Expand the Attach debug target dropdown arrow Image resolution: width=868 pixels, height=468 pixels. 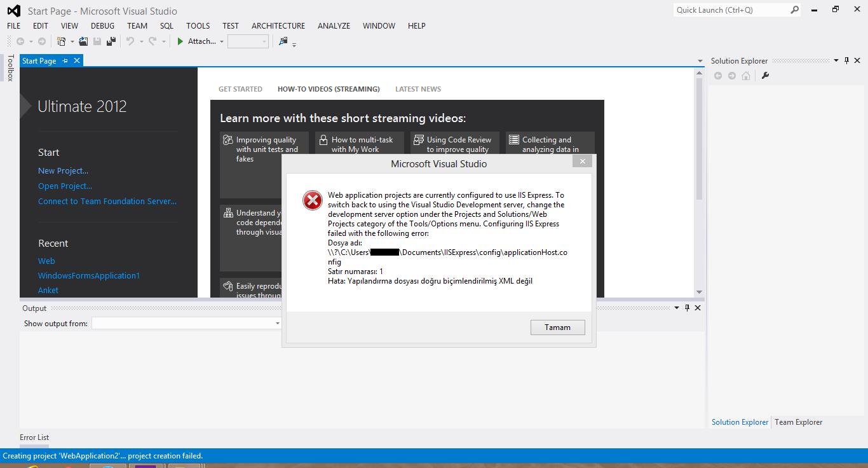point(222,42)
